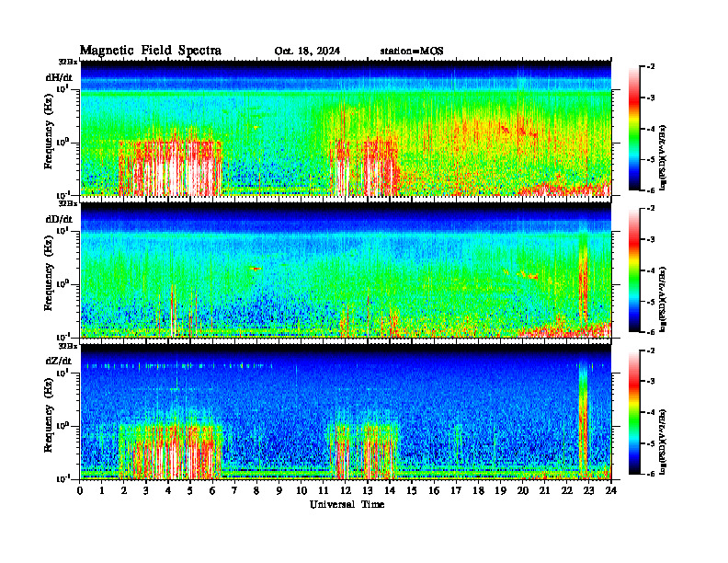Viewport: 728px width, 563px height.
Task: Click the dH/dt spectrogram plot
Action: pyautogui.click(x=346, y=128)
